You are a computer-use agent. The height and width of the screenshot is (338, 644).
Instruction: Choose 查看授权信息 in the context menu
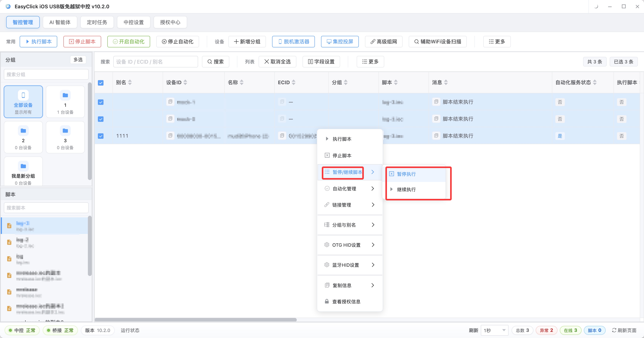point(350,302)
